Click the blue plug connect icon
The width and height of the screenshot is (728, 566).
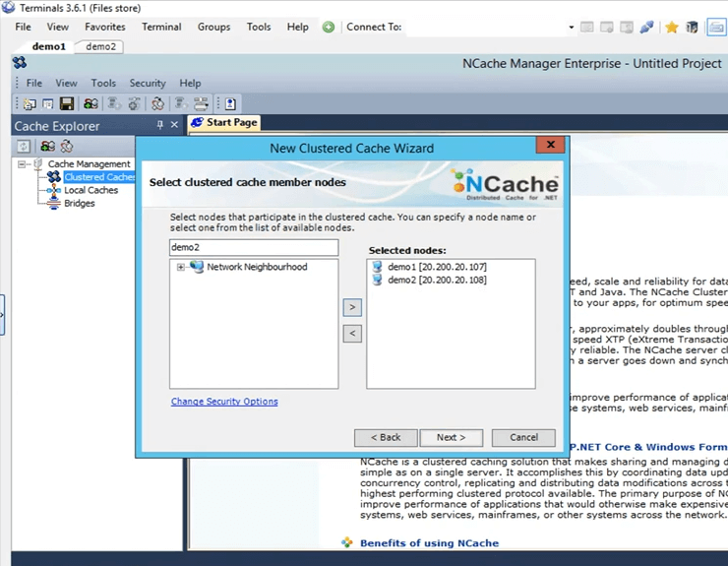(646, 27)
